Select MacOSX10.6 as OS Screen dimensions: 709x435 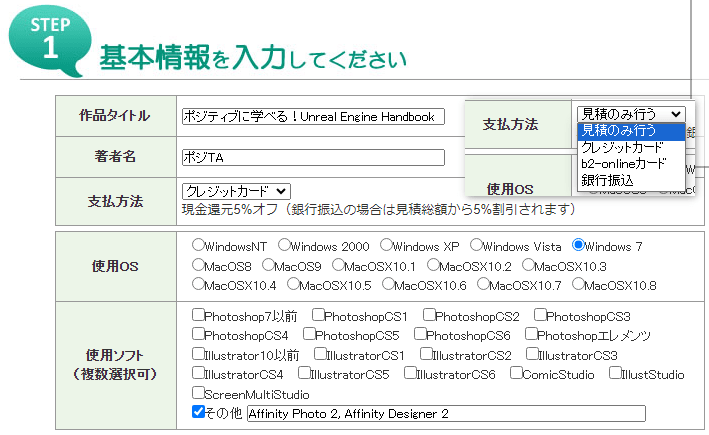tap(388, 284)
